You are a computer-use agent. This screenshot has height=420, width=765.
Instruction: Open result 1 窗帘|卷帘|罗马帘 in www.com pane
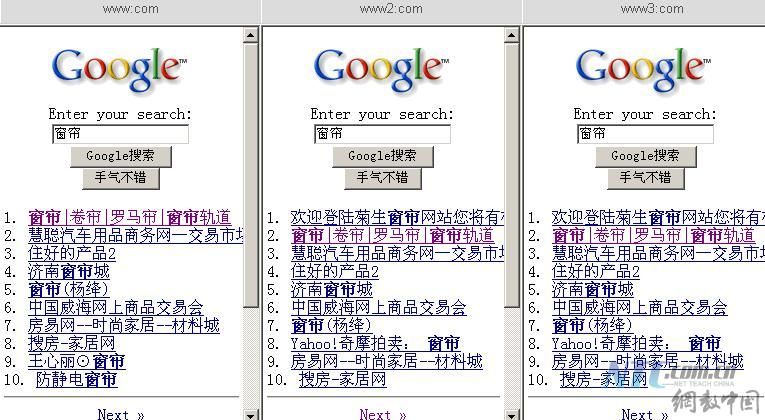click(x=130, y=218)
